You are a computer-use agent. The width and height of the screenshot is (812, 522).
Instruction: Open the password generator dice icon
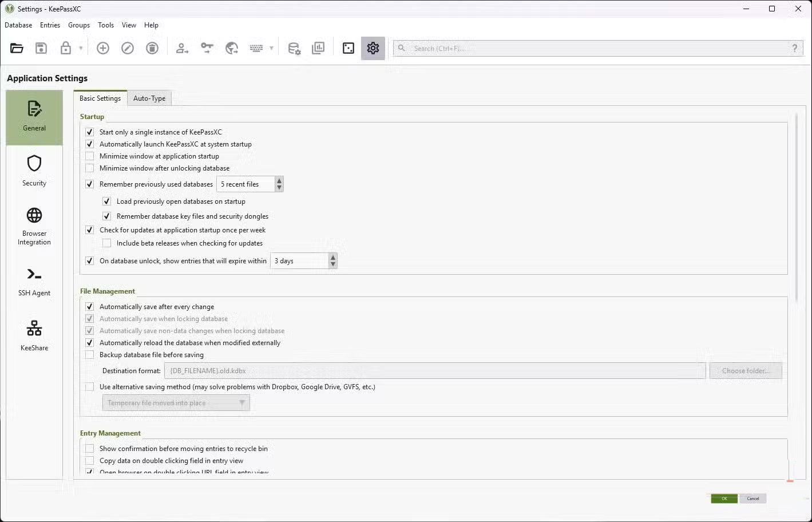tap(348, 48)
